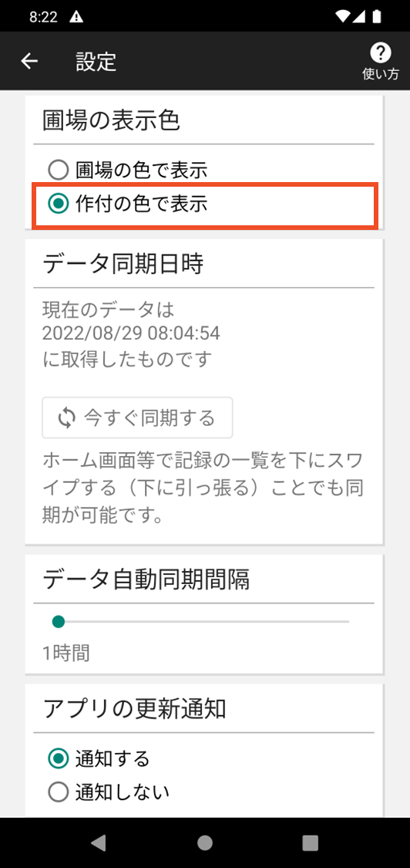Viewport: 410px width, 868px height.
Task: Tap the Android back navigation triangle
Action: (99, 843)
